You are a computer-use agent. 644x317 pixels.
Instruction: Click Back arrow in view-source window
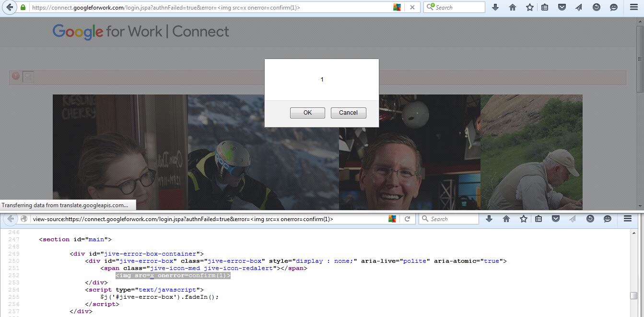tap(9, 219)
